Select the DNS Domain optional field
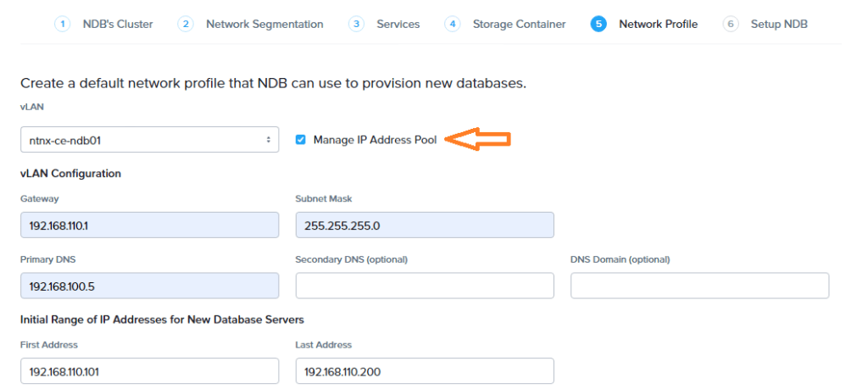868x389 pixels. coord(699,286)
